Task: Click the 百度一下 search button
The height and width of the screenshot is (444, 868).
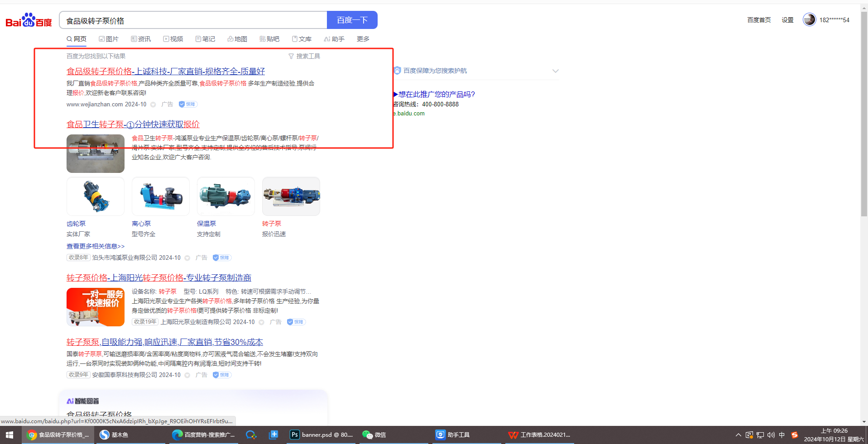Action: click(x=352, y=20)
